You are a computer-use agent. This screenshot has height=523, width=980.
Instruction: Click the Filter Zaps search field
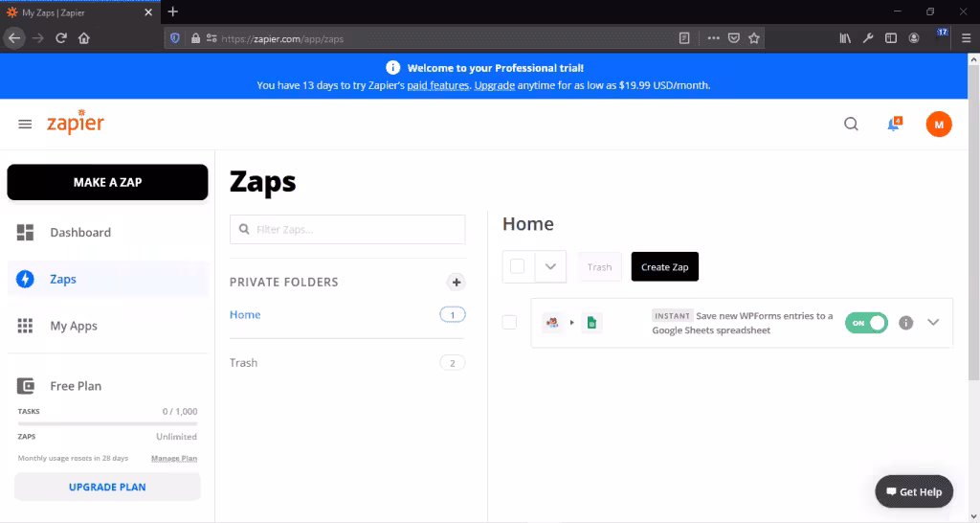point(347,230)
